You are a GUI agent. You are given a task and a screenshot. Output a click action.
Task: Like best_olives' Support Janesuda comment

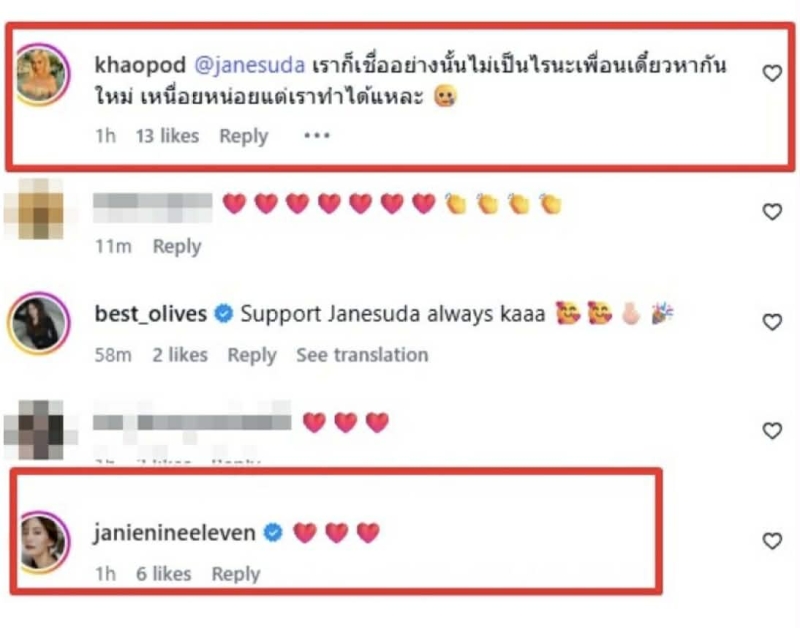coord(772,322)
